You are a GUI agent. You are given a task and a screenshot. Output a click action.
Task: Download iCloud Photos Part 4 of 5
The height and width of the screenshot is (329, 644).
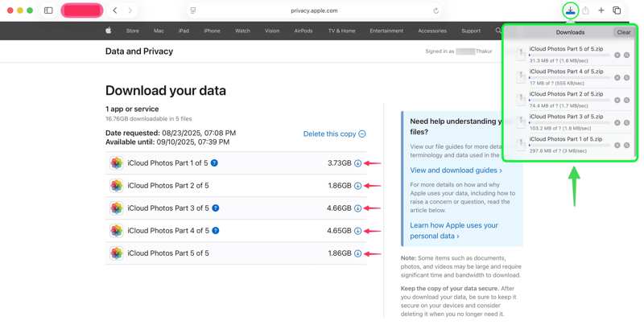tap(357, 231)
